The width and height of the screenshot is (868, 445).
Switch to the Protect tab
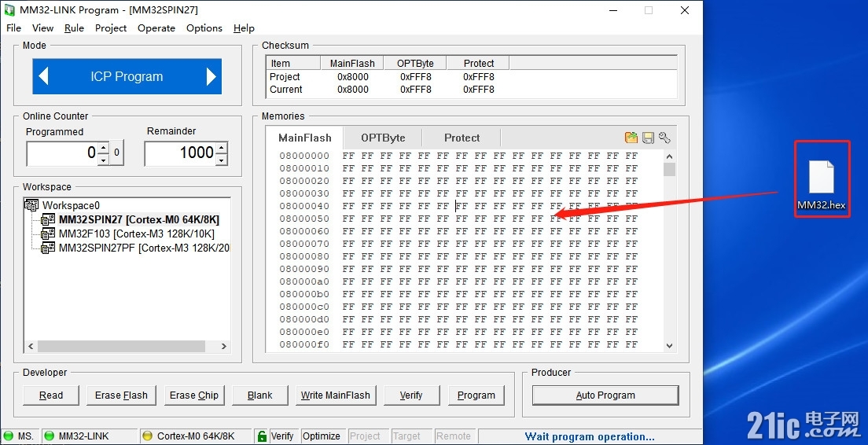pyautogui.click(x=462, y=138)
